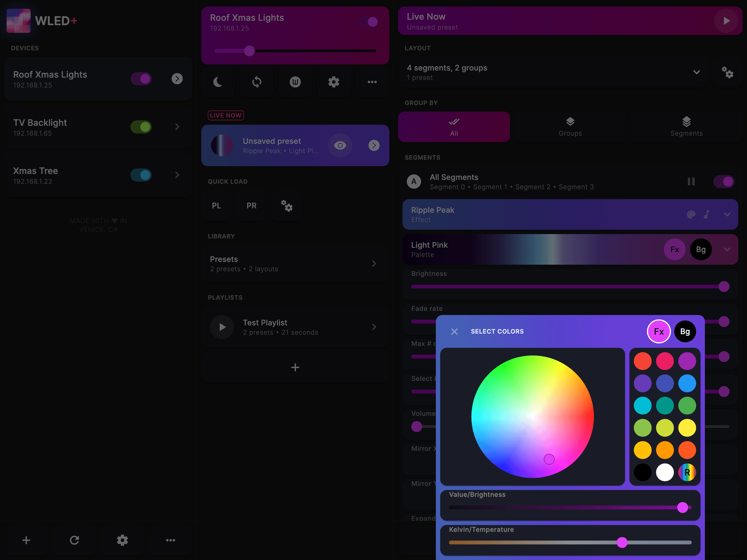Pause All Segments using the pause icon
Screen dimensions: 747x560
tap(691, 181)
